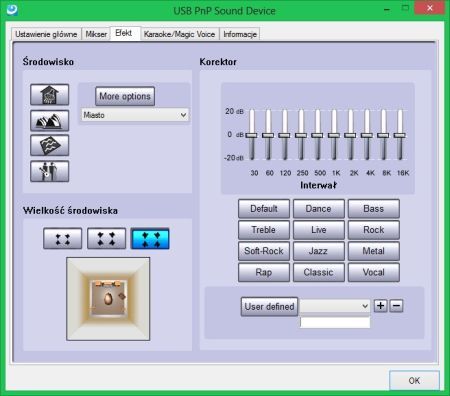
Task: Apply the Rap equalizer preset
Action: [x=264, y=272]
